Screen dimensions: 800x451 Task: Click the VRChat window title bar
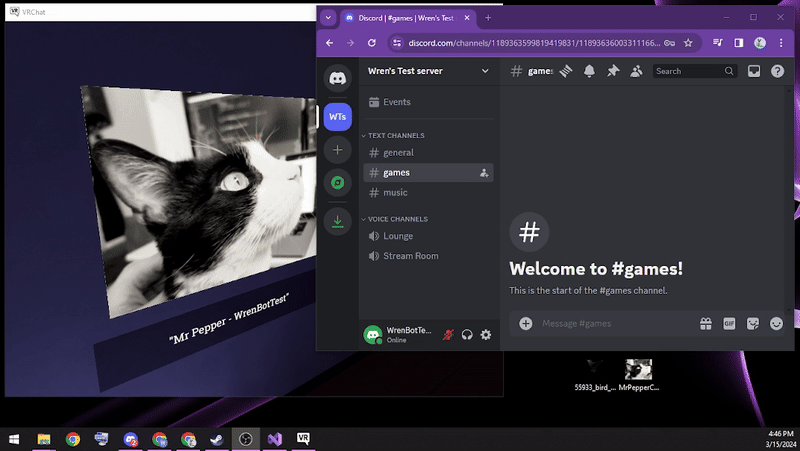(x=160, y=12)
